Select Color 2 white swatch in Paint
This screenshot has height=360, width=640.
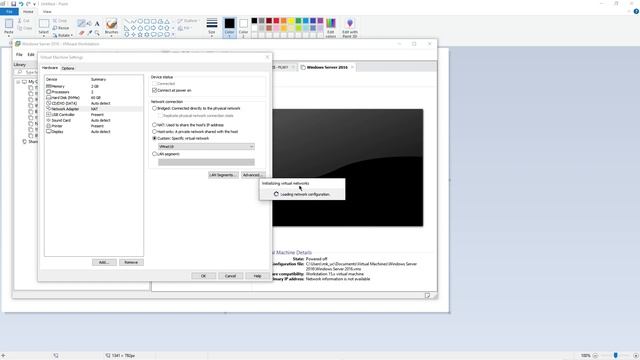pos(243,27)
